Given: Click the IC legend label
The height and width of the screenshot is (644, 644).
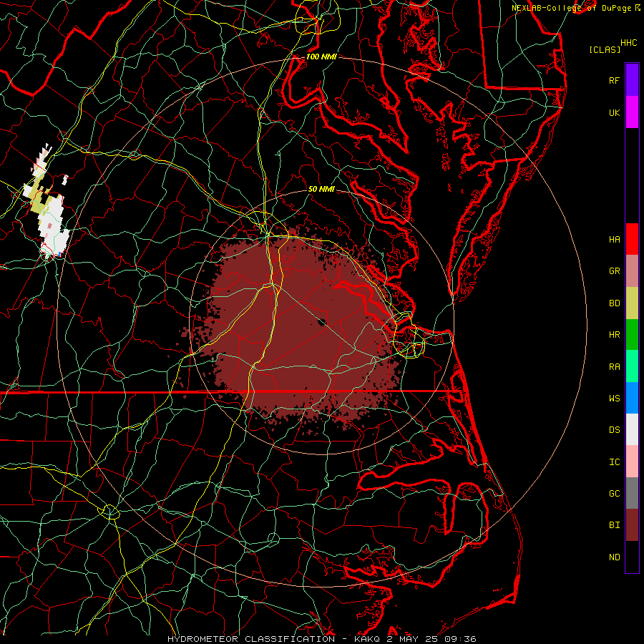Looking at the screenshot, I should [x=614, y=462].
